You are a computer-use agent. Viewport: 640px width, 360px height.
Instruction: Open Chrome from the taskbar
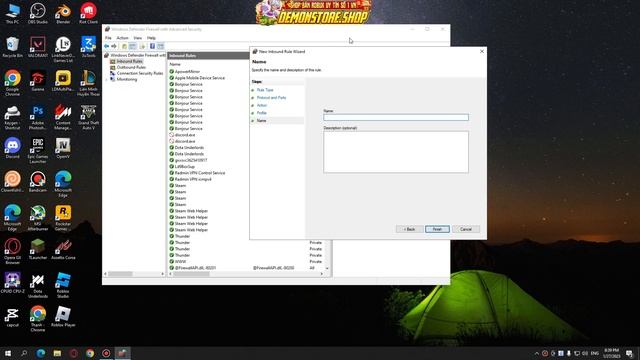(x=90, y=353)
